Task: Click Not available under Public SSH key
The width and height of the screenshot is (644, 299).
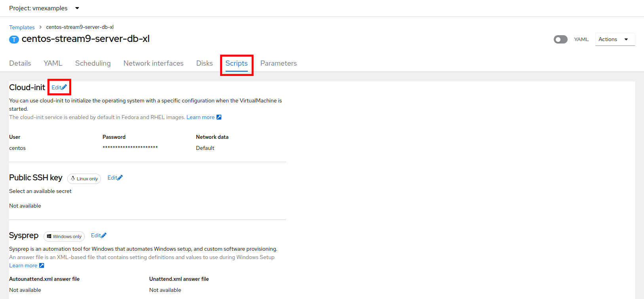Action: [25, 206]
